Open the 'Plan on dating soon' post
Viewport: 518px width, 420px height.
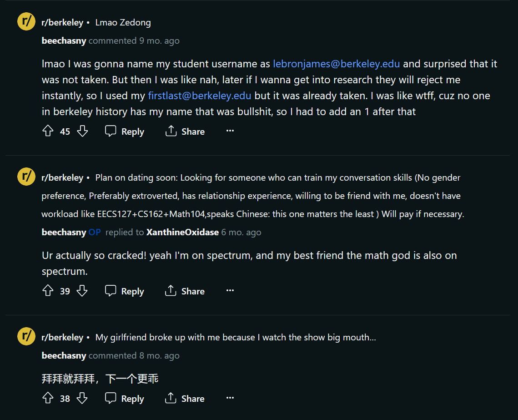click(253, 196)
